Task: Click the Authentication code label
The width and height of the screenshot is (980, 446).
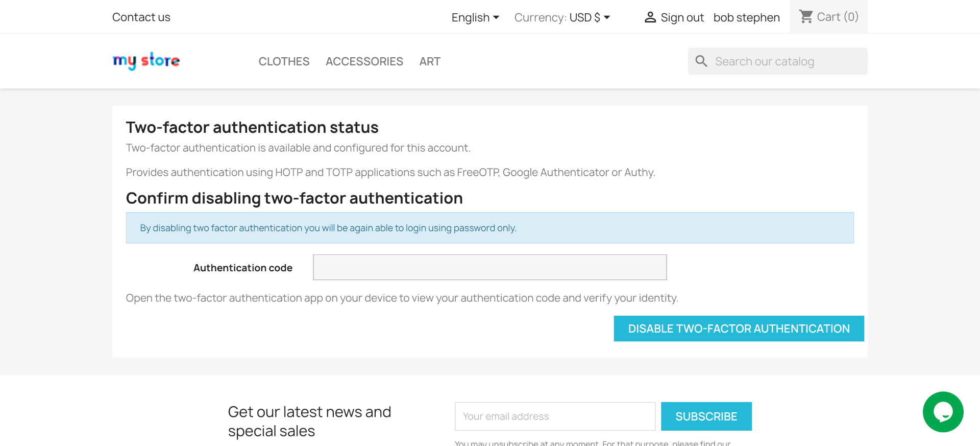Action: [243, 268]
